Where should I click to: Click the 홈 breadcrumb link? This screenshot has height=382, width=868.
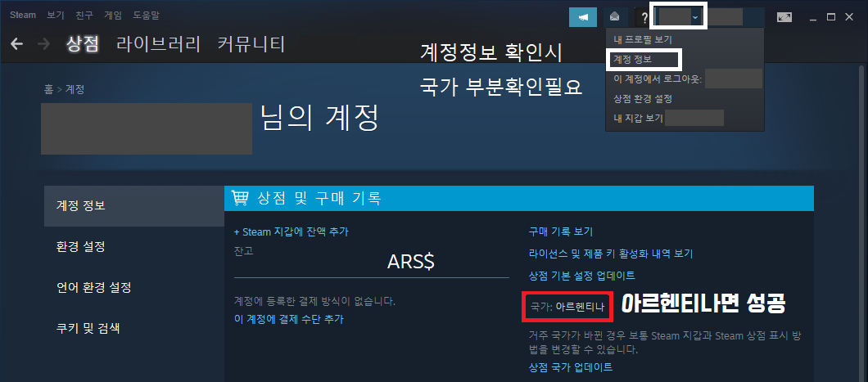coord(48,89)
